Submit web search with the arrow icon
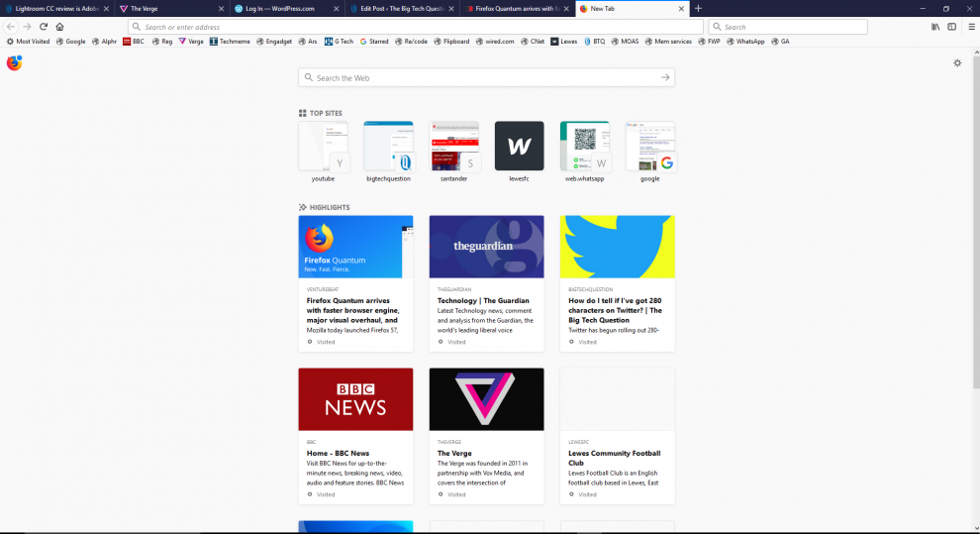The height and width of the screenshot is (534, 980). click(x=665, y=77)
